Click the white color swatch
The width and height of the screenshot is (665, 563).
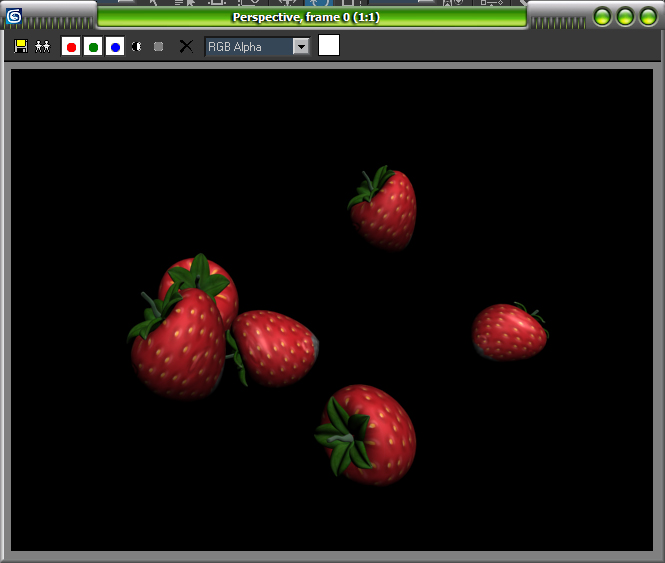[329, 45]
